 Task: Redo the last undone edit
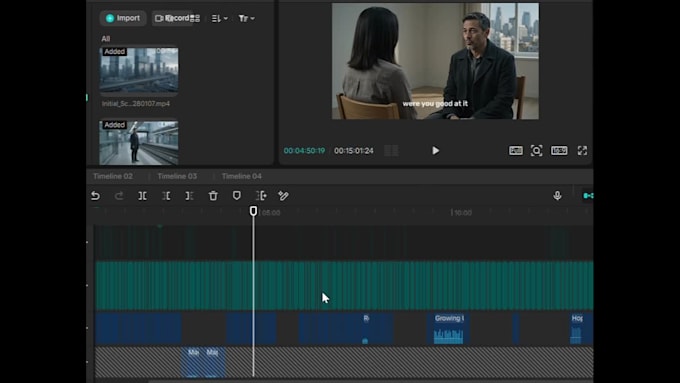[x=119, y=196]
